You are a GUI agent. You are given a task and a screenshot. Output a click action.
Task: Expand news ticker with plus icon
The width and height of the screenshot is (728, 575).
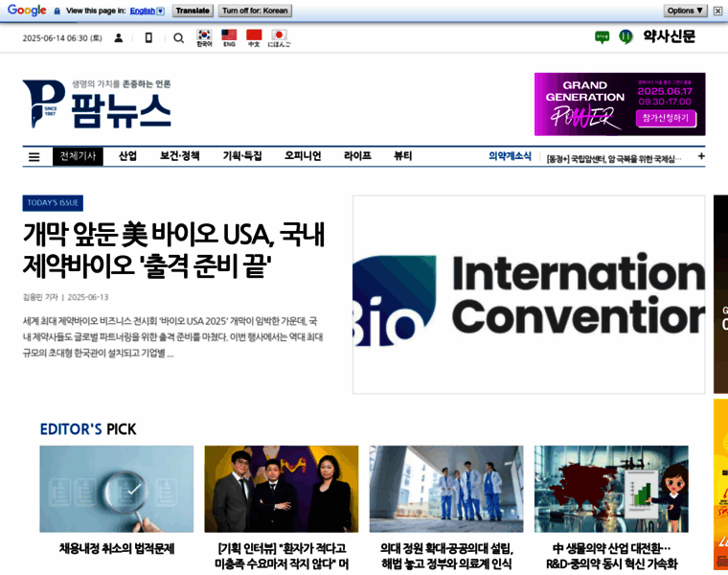(x=701, y=156)
